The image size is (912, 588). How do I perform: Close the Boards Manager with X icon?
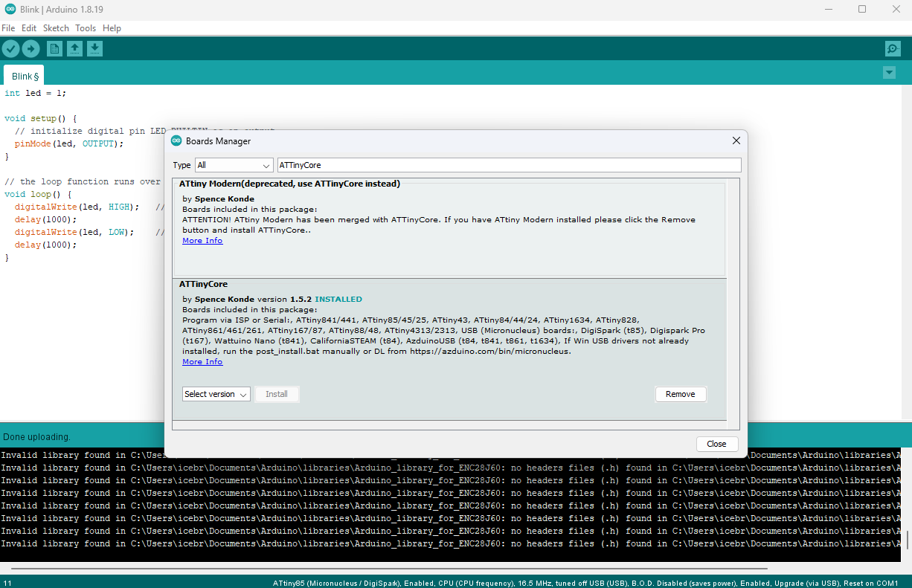point(736,140)
